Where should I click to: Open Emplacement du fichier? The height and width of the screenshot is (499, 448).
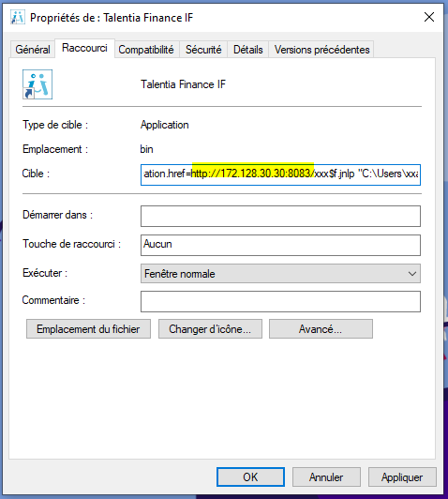tap(88, 329)
